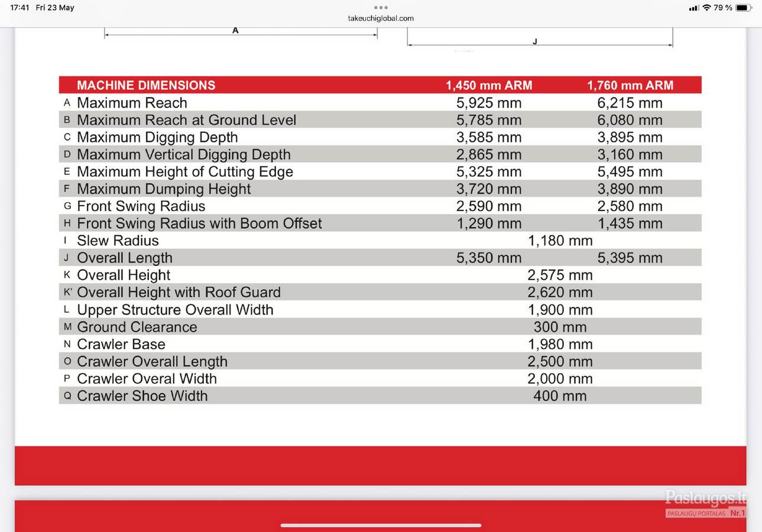Select Front Swing Radius with Boom Offset label
This screenshot has width=762, height=532.
coord(199,223)
